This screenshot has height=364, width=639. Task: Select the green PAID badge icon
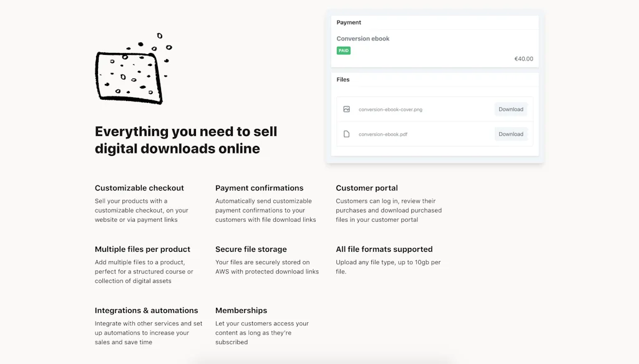[343, 50]
